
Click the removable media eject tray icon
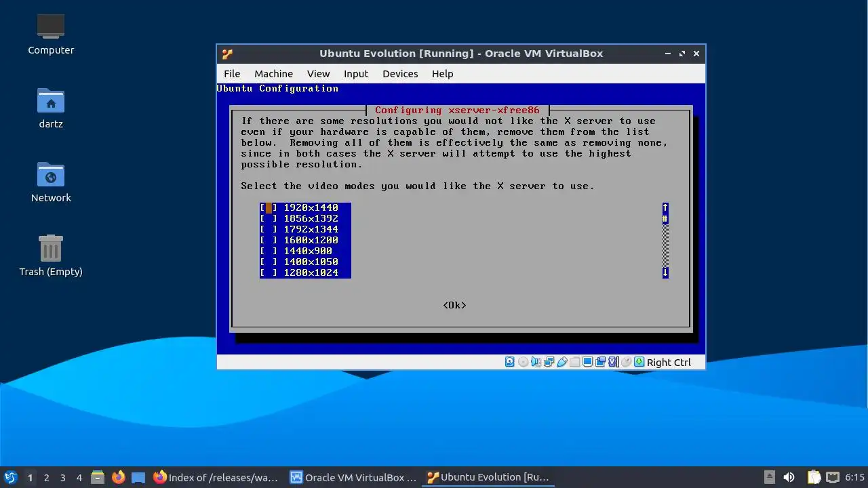(x=769, y=477)
